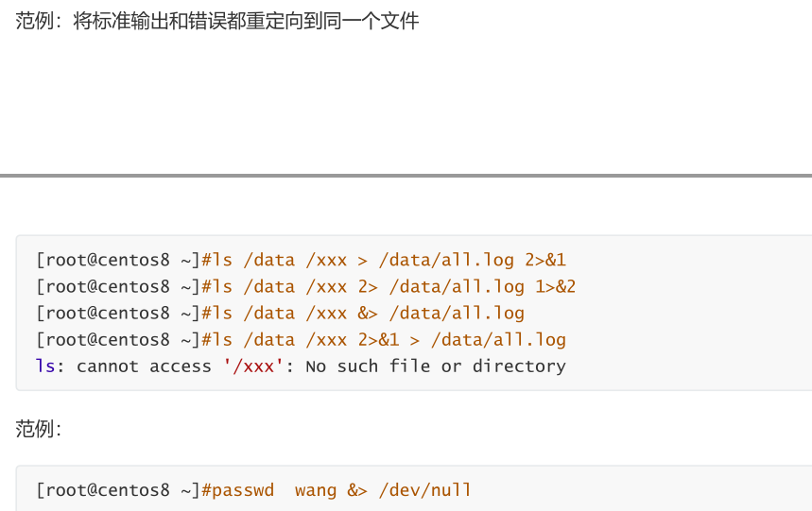
Task: Click the third command using &> /data/all.log
Action: pyautogui.click(x=280, y=314)
